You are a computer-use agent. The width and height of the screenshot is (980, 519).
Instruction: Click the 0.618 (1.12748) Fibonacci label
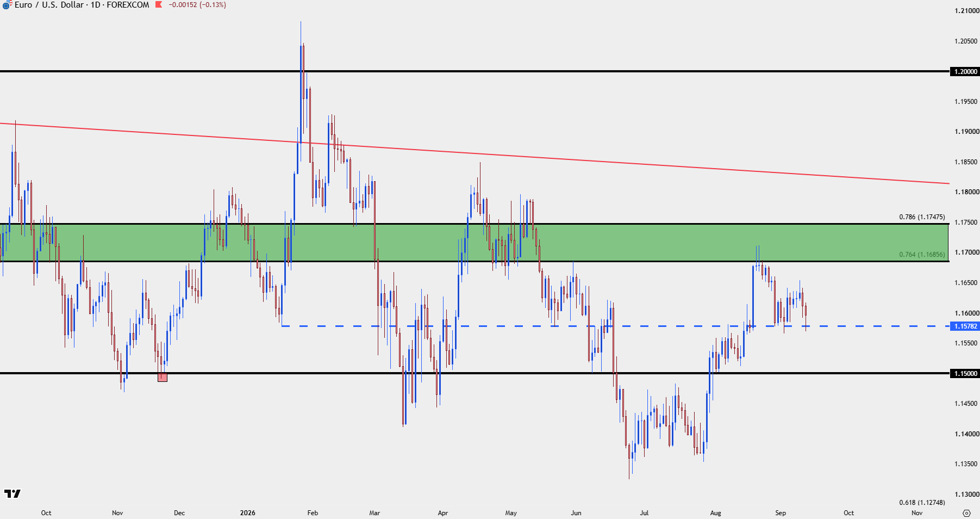922,503
